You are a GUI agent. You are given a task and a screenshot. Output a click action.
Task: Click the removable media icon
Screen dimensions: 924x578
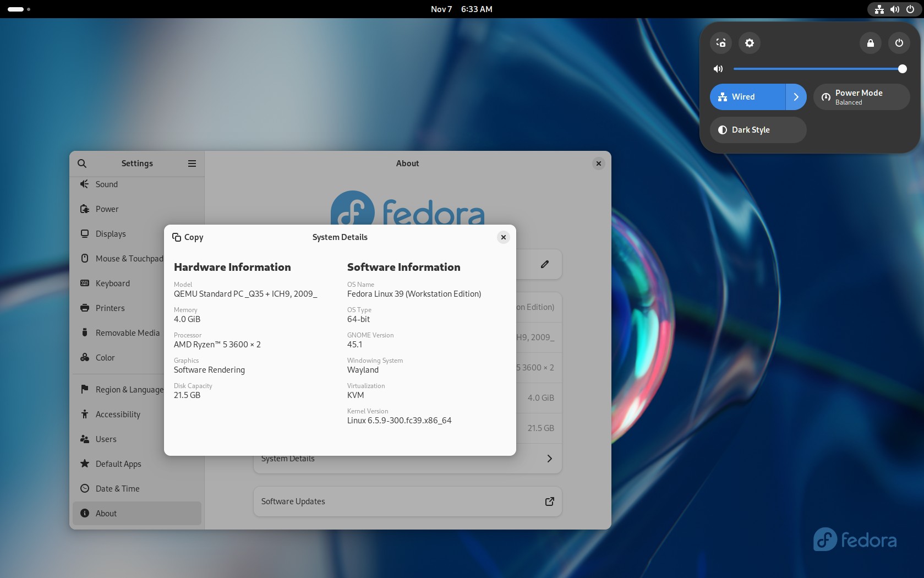[84, 332]
